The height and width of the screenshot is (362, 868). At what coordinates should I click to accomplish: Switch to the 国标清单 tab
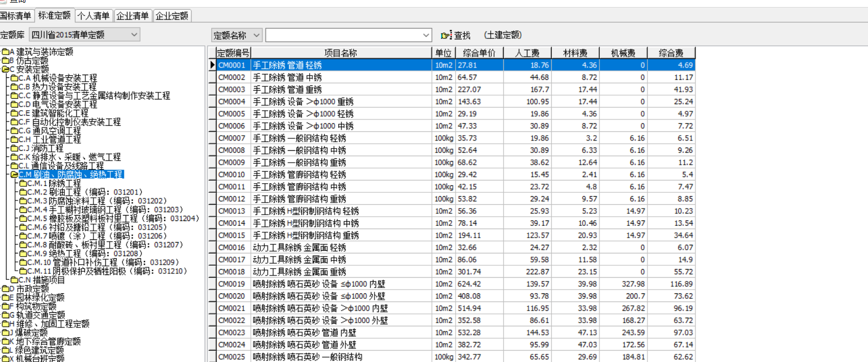pos(16,16)
